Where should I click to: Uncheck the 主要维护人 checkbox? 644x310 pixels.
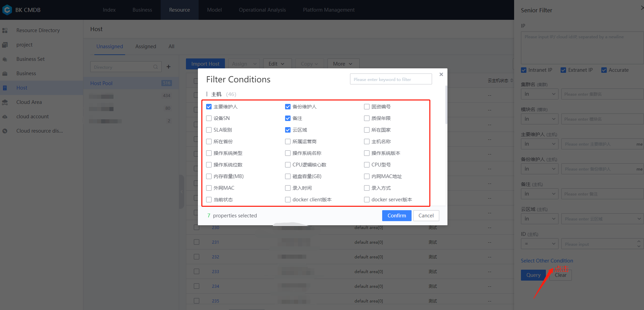pos(209,107)
